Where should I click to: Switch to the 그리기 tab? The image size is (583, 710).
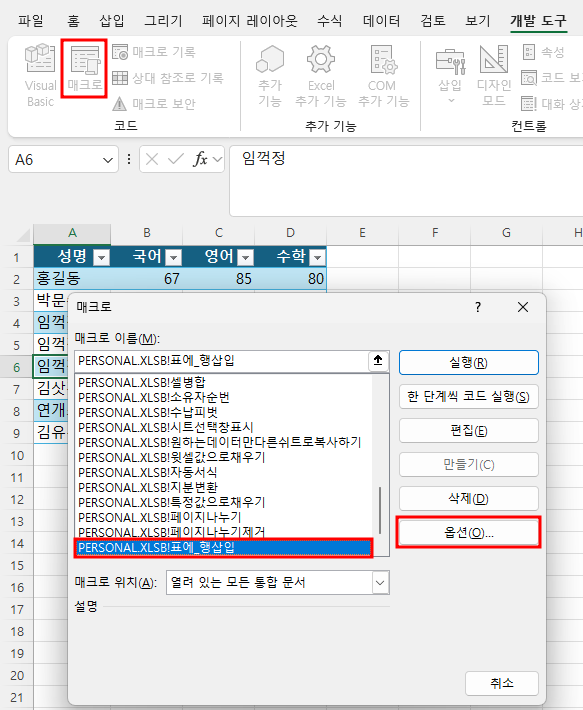coord(163,20)
